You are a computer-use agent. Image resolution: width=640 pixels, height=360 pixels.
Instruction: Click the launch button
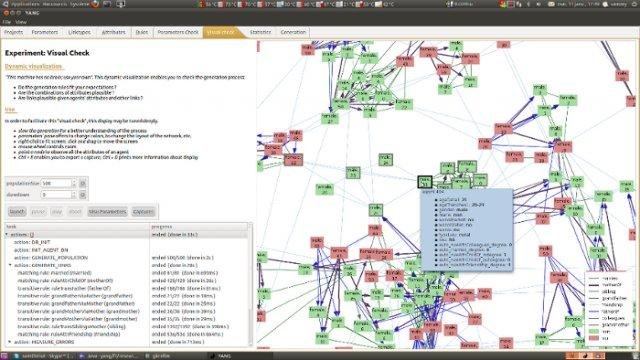(x=17, y=211)
